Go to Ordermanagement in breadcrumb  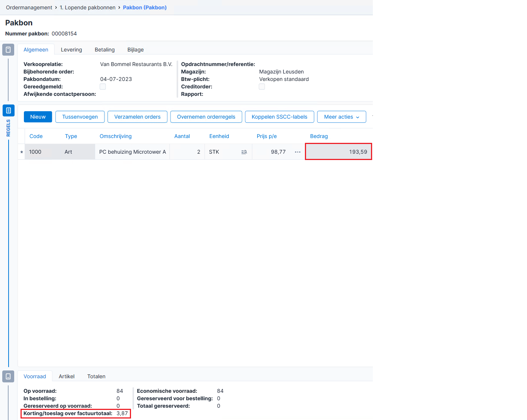[29, 7]
